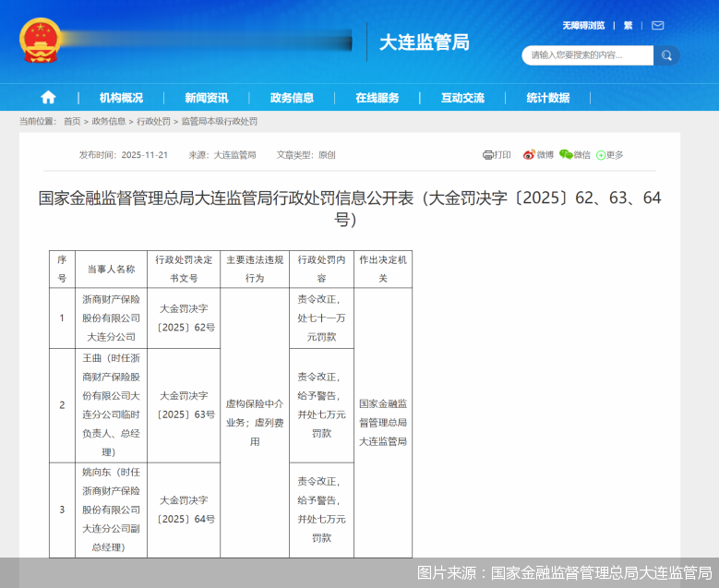The width and height of the screenshot is (719, 588).
Task: Click the 大连监管局 site title
Action: [425, 42]
